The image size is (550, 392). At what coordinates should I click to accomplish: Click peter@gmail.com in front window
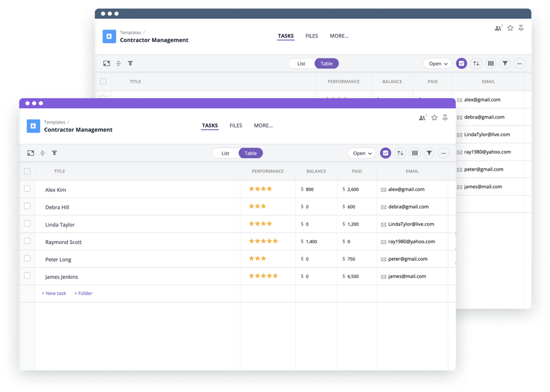click(x=408, y=259)
